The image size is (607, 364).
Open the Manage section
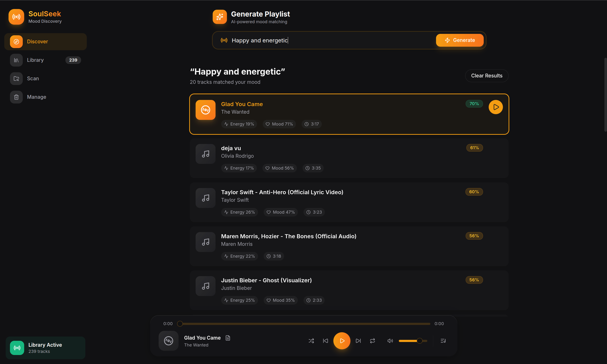(x=36, y=97)
